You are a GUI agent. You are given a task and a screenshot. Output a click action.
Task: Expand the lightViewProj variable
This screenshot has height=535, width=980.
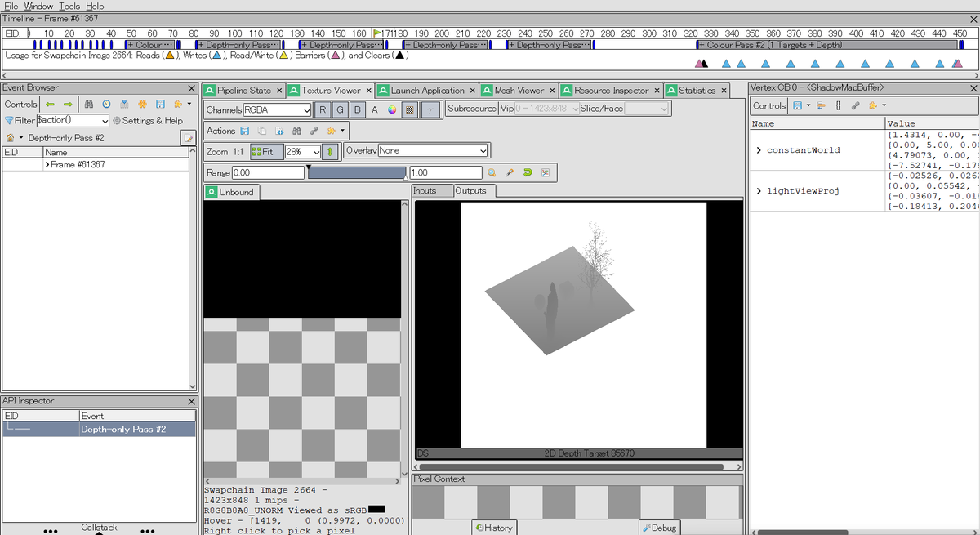pyautogui.click(x=759, y=191)
